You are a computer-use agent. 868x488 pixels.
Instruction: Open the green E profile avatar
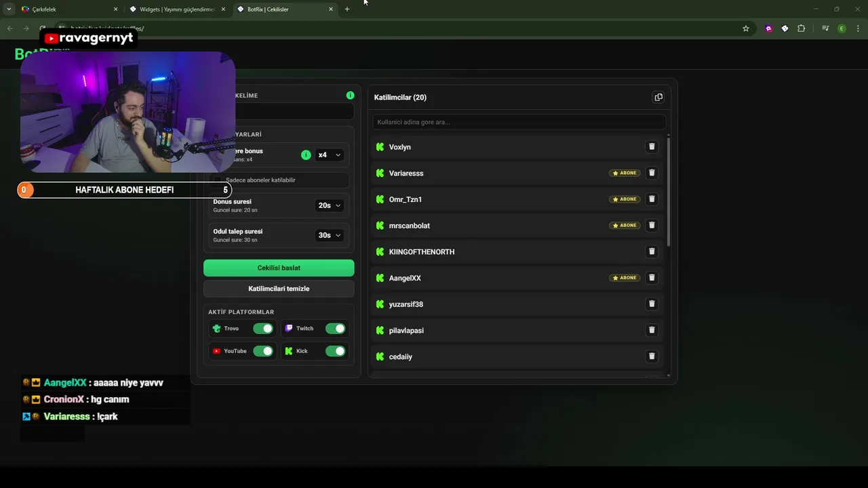842,28
